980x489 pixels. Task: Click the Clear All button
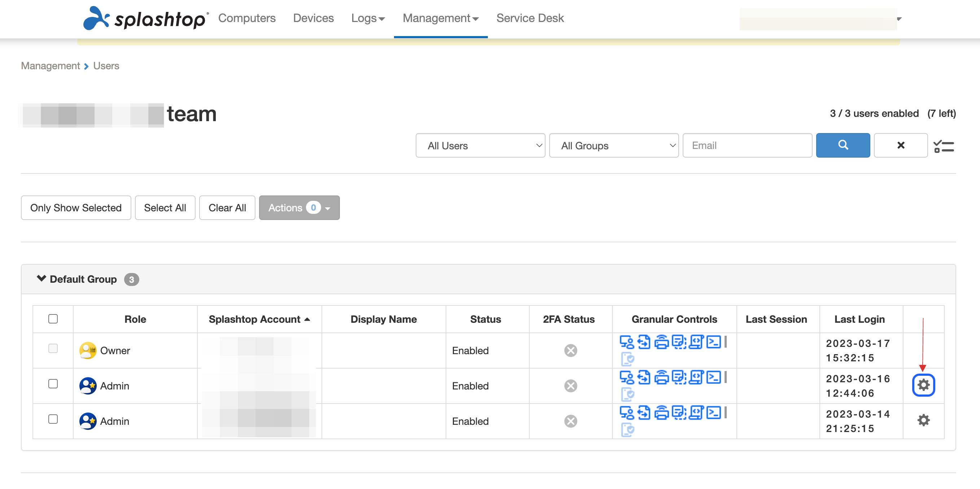click(227, 208)
